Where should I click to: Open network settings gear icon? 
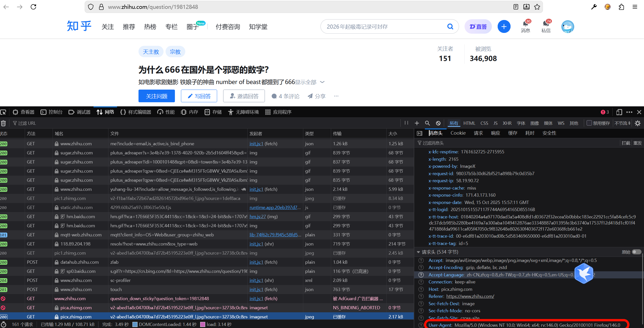638,123
